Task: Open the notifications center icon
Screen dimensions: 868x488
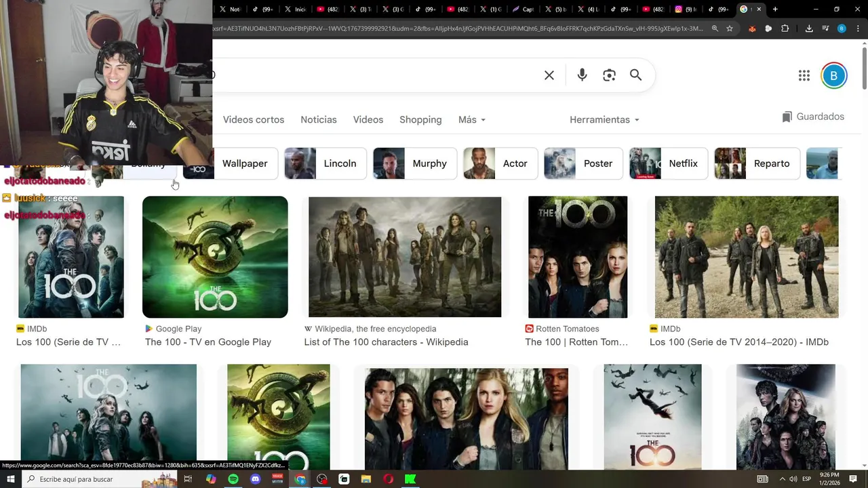Action: point(853,479)
